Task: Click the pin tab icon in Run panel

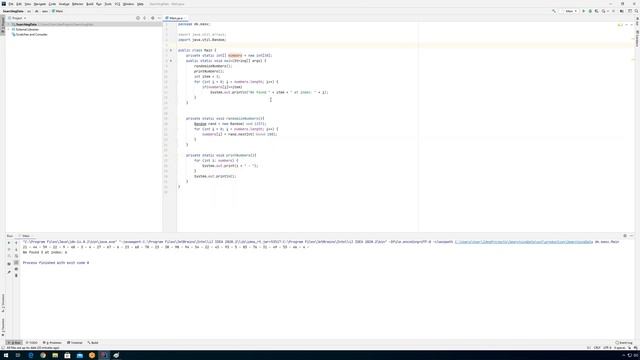Action: (x=9, y=271)
